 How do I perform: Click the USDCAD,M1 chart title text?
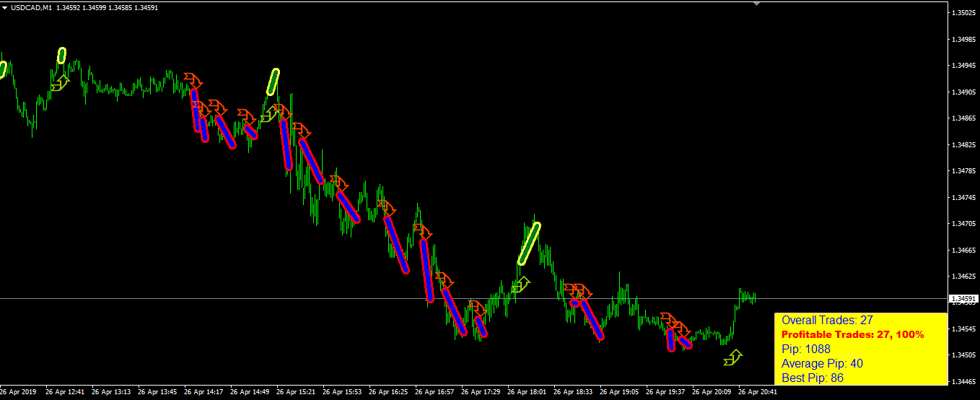click(30, 7)
